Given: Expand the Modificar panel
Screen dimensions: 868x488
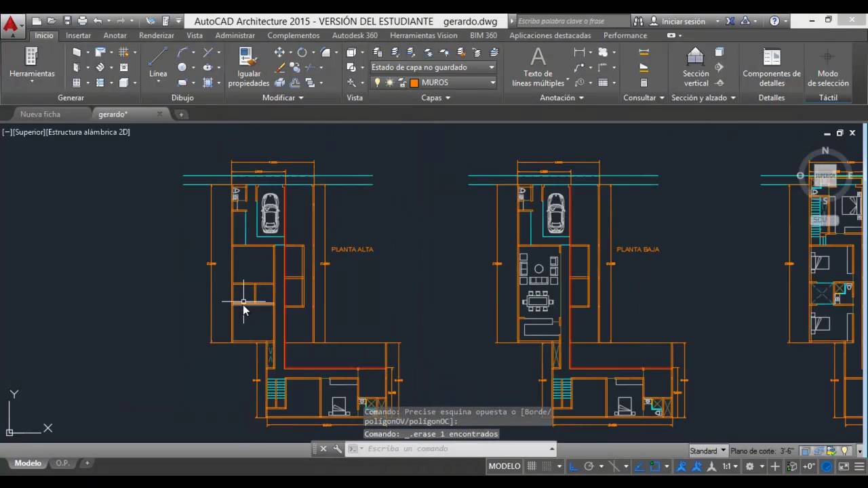Looking at the screenshot, I should pyautogui.click(x=283, y=98).
